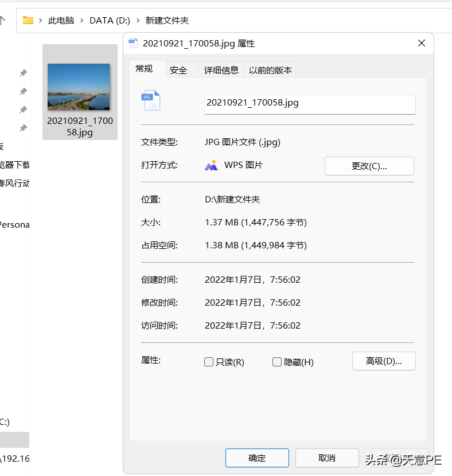Switch to the 常规 tab
This screenshot has width=452, height=476.
pyautogui.click(x=144, y=69)
